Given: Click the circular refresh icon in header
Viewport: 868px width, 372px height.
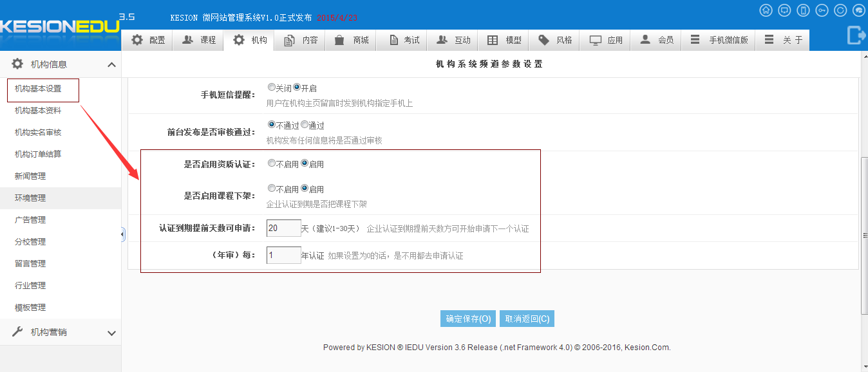Looking at the screenshot, I should pyautogui.click(x=840, y=10).
